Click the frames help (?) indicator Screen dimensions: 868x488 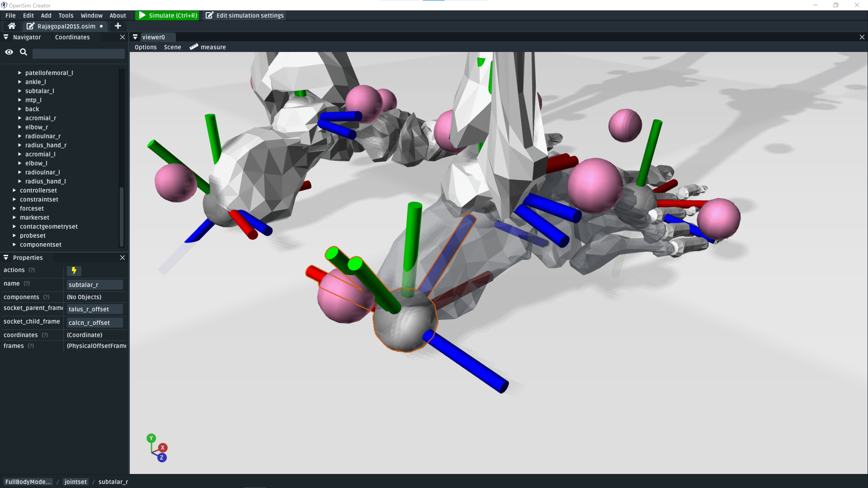click(31, 346)
